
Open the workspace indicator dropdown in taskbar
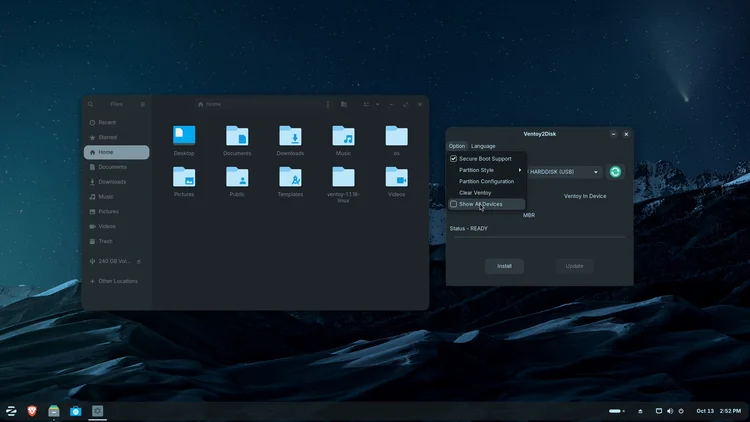(x=617, y=411)
